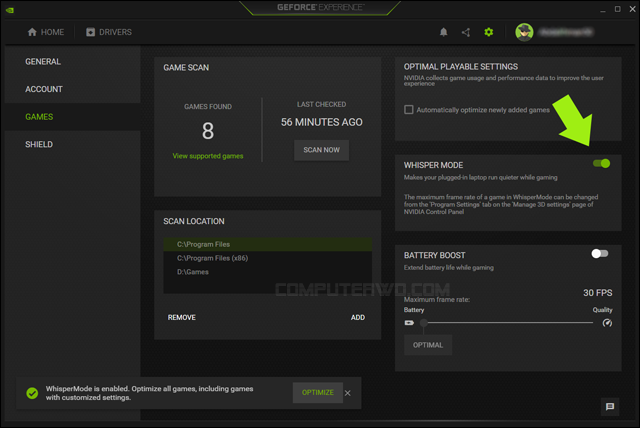Click the share icon
The image size is (640, 428).
(x=466, y=32)
